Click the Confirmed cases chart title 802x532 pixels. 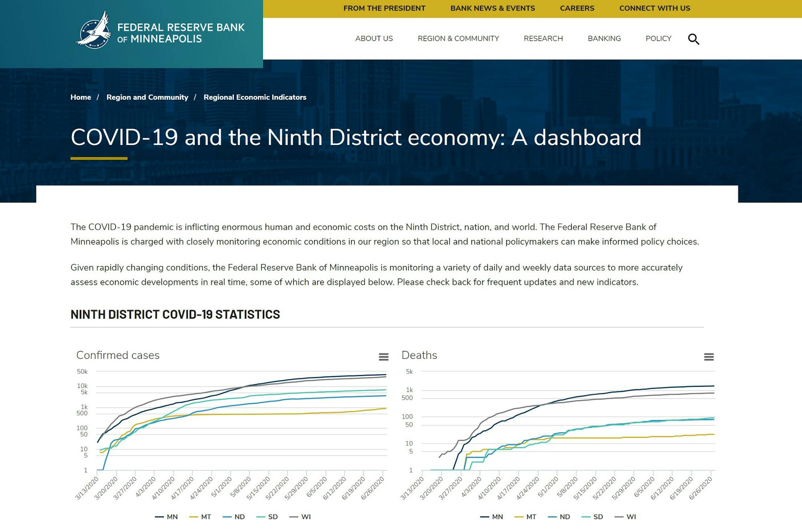(118, 355)
